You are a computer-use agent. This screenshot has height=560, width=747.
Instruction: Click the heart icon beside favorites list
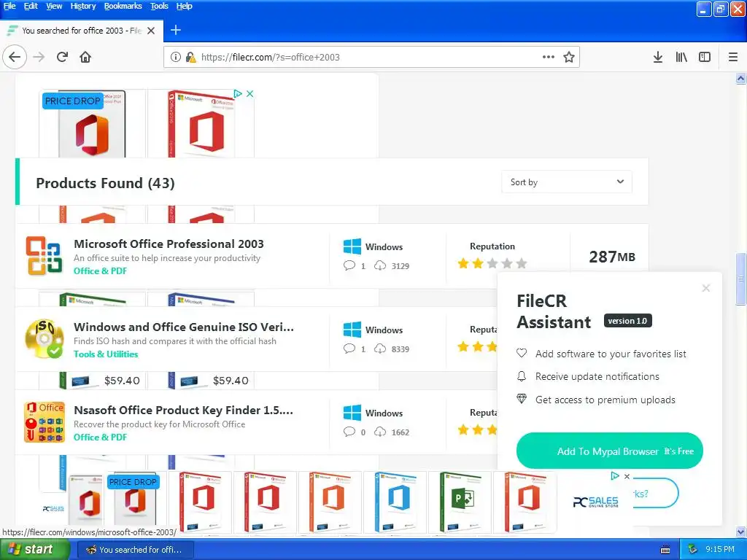click(x=522, y=354)
